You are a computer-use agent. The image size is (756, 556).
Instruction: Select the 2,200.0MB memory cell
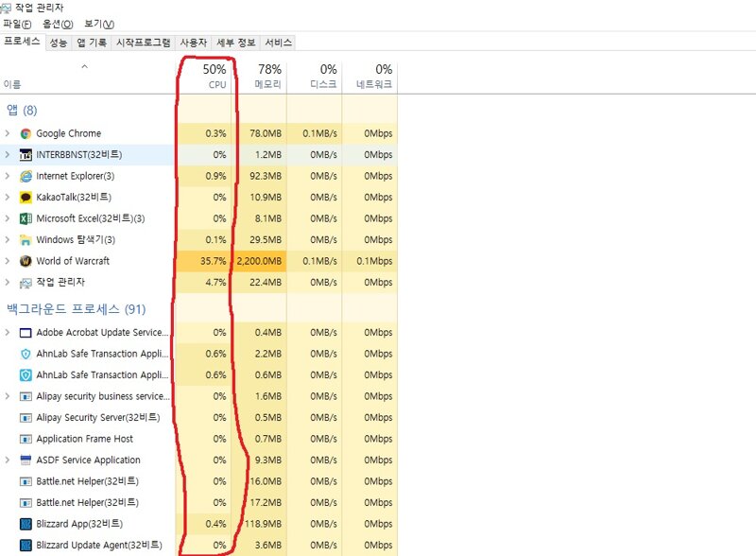click(259, 261)
